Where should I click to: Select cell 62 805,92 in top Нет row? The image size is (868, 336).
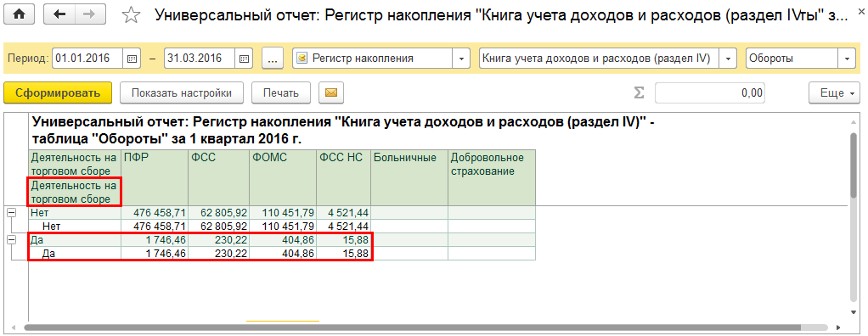tap(218, 212)
